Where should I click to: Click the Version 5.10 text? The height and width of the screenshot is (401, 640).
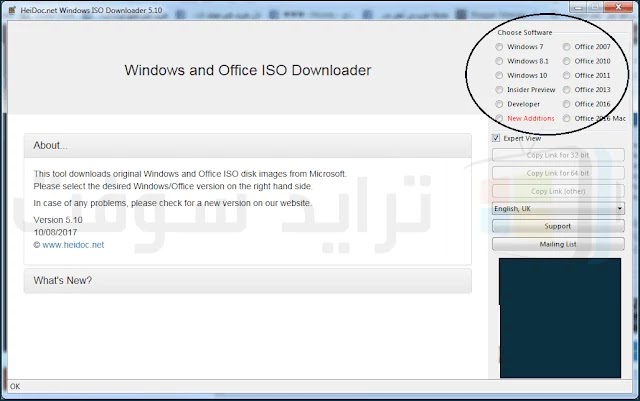click(58, 220)
